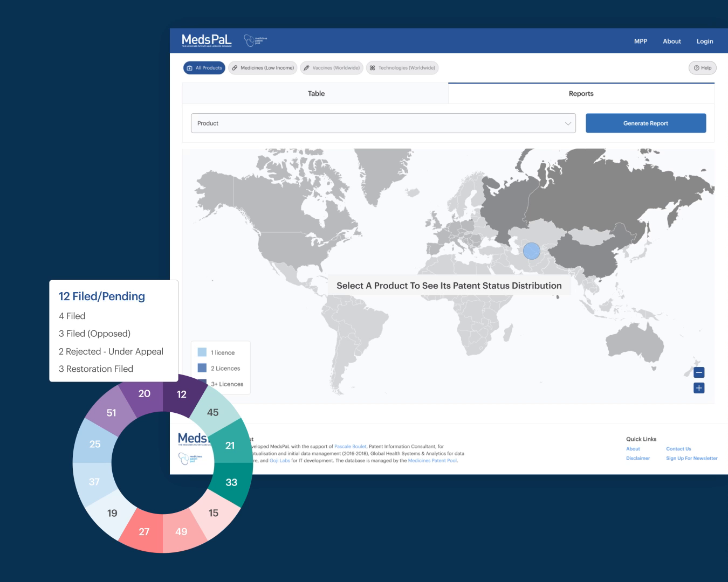728x582 pixels.
Task: Click the Generate Report button
Action: [646, 123]
